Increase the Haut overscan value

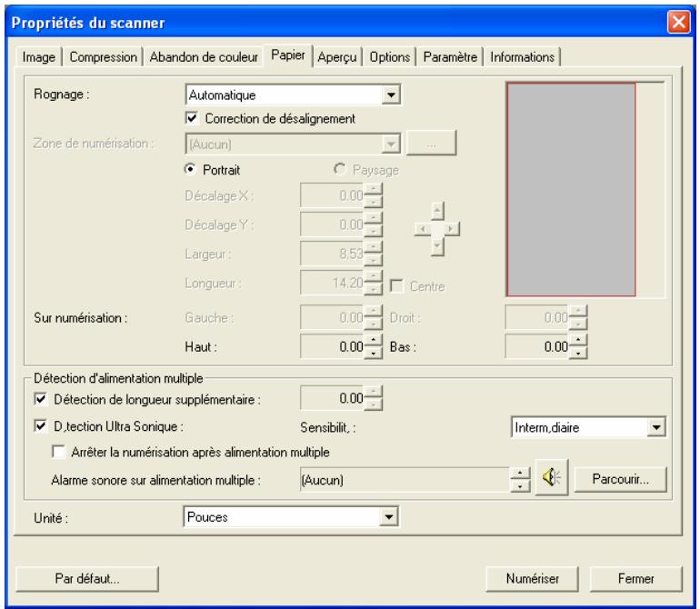[x=374, y=341]
